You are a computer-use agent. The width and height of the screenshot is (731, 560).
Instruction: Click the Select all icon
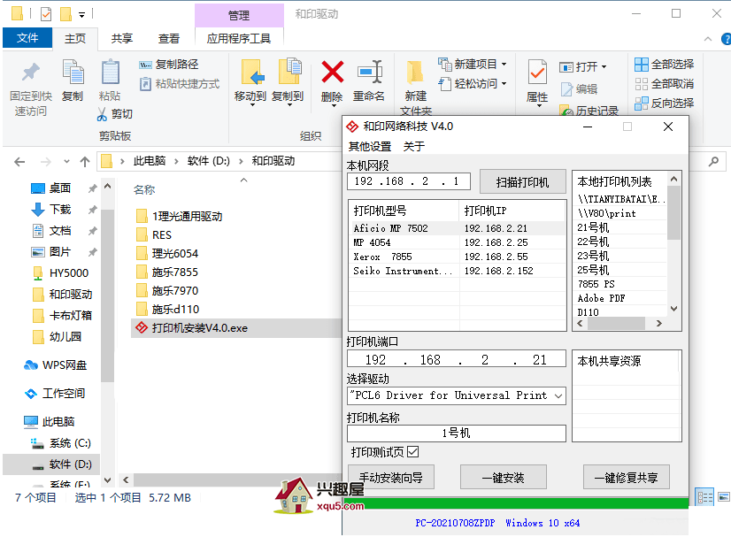click(642, 65)
